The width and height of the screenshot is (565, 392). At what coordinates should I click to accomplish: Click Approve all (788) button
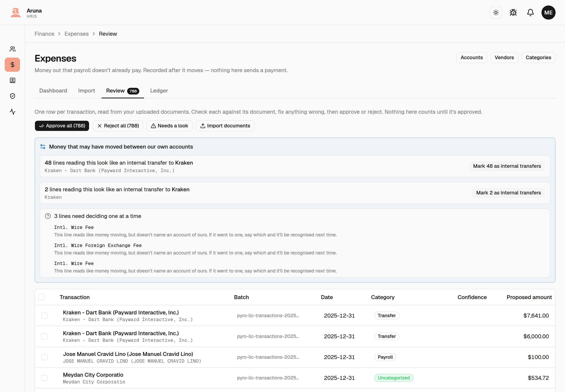62,126
